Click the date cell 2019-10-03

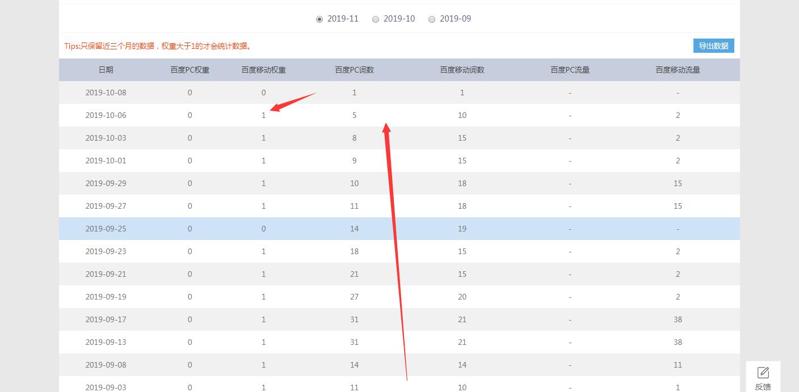106,138
